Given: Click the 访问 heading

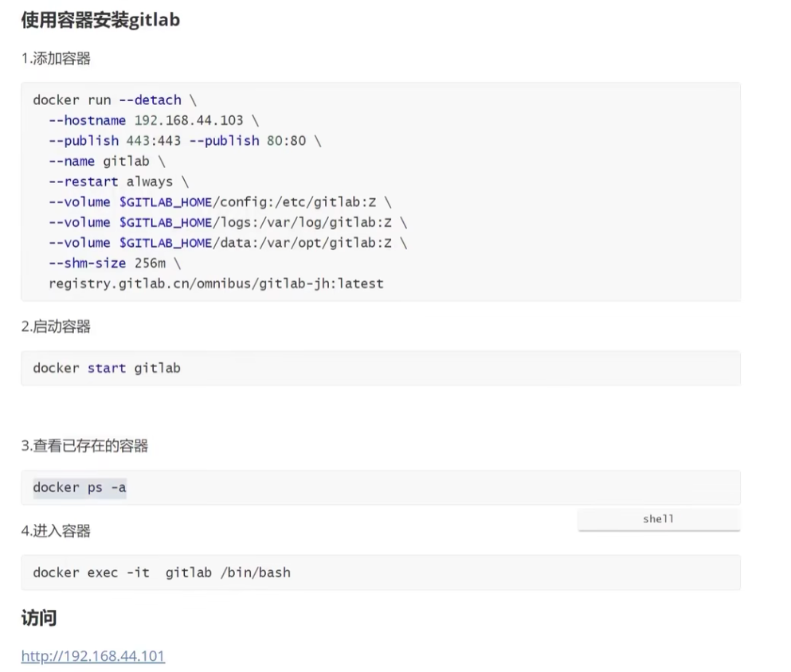Looking at the screenshot, I should [x=39, y=618].
